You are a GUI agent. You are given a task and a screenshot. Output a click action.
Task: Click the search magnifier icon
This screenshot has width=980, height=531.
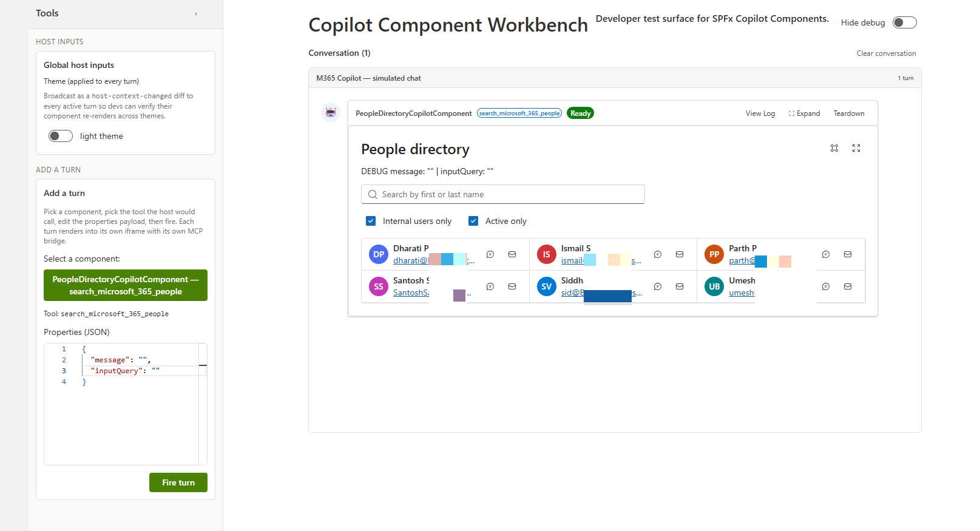point(373,194)
